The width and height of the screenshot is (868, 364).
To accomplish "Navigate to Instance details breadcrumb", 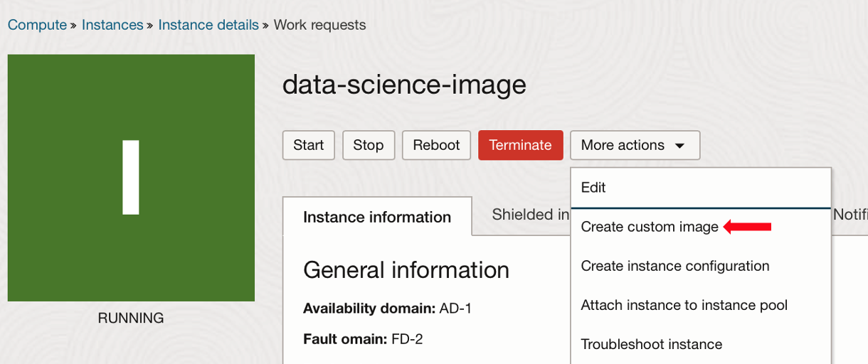I will 208,25.
